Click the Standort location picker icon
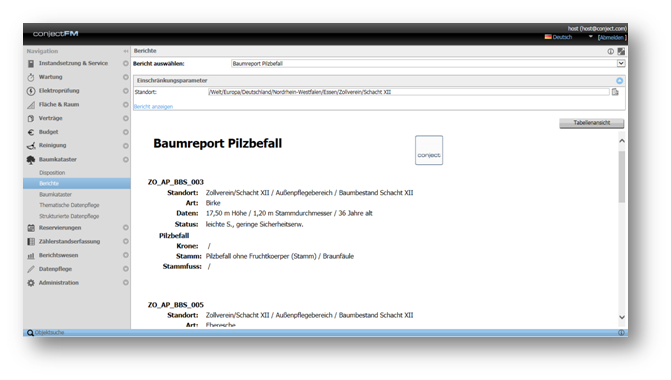The height and width of the screenshot is (380, 671). pos(615,92)
